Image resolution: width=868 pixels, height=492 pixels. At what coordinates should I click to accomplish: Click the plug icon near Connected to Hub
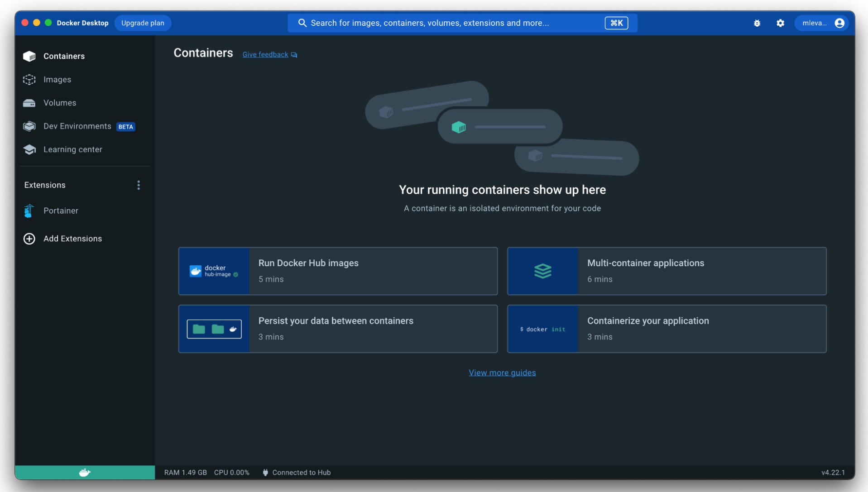coord(265,473)
